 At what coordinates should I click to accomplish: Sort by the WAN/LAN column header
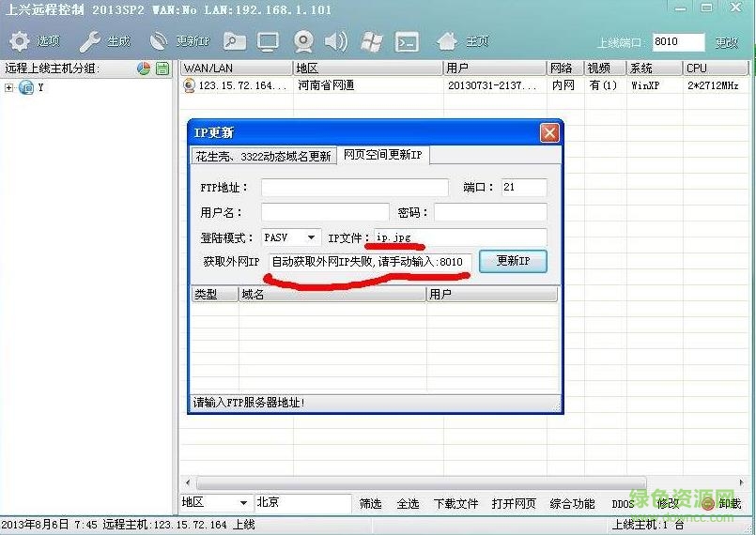click(237, 68)
